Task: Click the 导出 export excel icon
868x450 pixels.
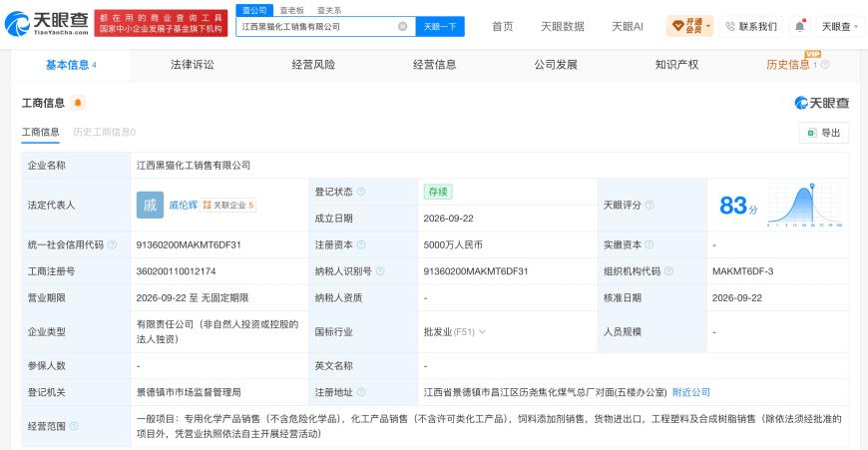Action: [x=812, y=133]
